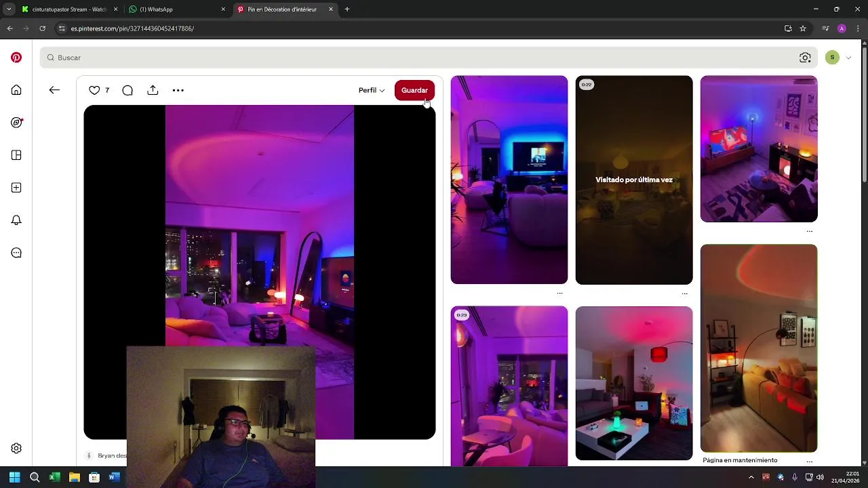Open the blue-lit TV living room pin

click(x=509, y=180)
